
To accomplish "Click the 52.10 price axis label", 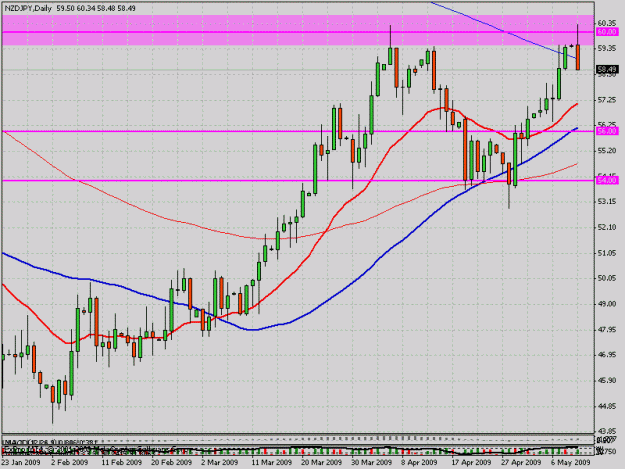I will (x=607, y=227).
